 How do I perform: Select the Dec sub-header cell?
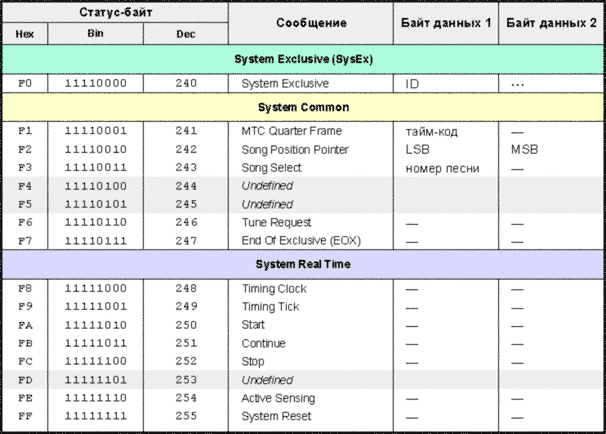(186, 34)
